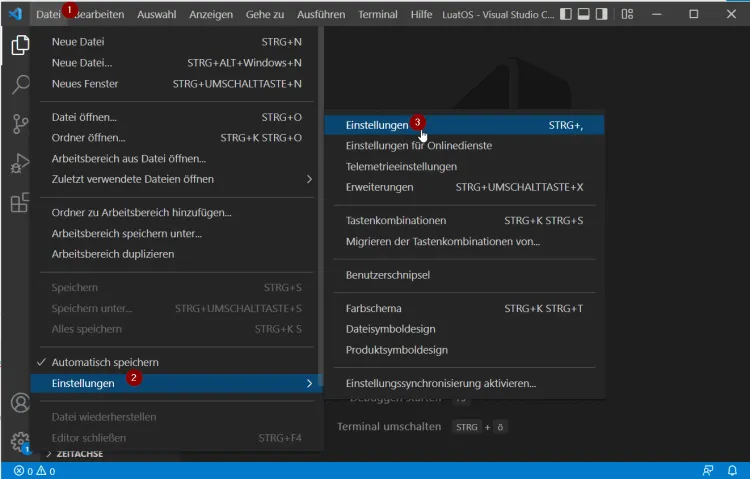Viewport: 750px width, 479px height.
Task: Open the Bearbeiten menu
Action: [99, 14]
